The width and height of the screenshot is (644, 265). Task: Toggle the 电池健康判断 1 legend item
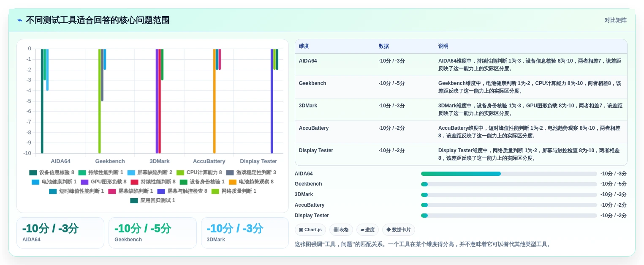(54, 182)
